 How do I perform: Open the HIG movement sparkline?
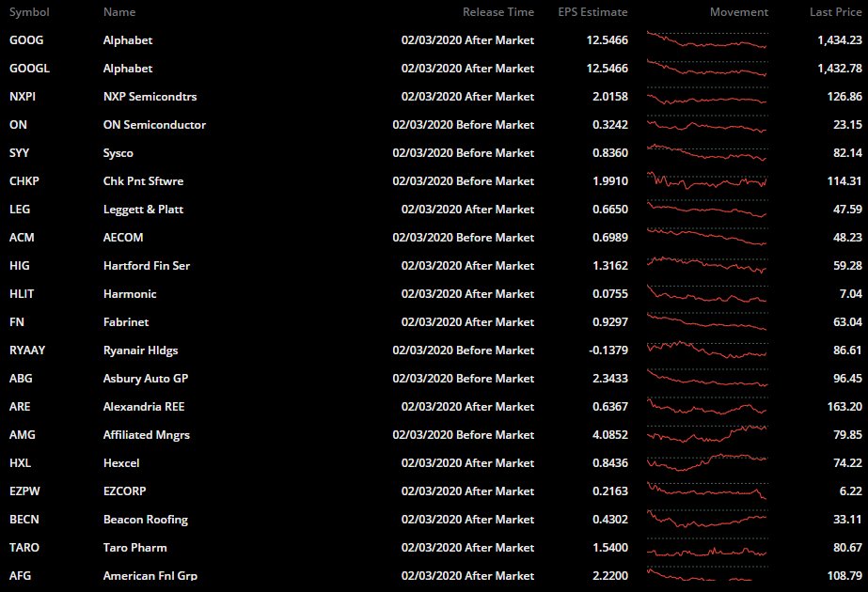click(x=707, y=266)
